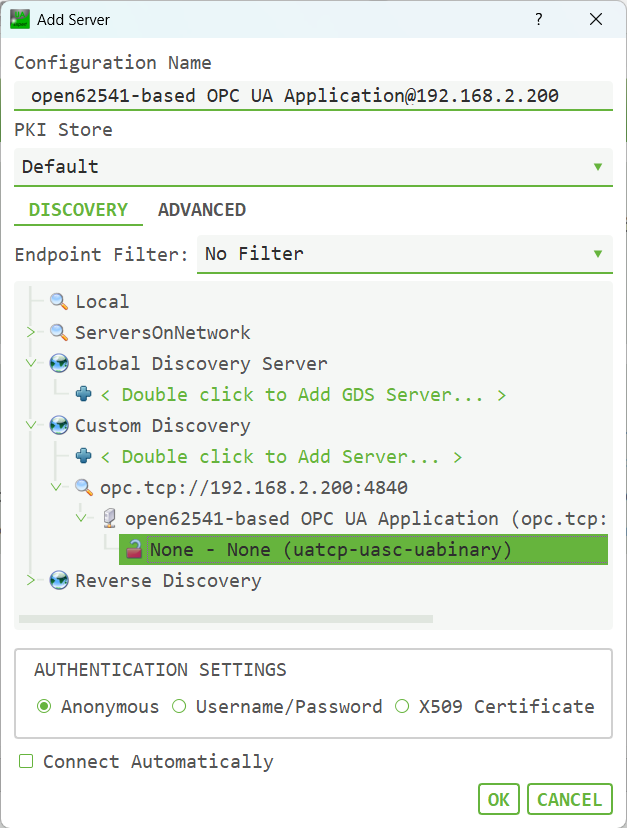627x828 pixels.
Task: Select Username/Password authentication
Action: click(x=179, y=706)
